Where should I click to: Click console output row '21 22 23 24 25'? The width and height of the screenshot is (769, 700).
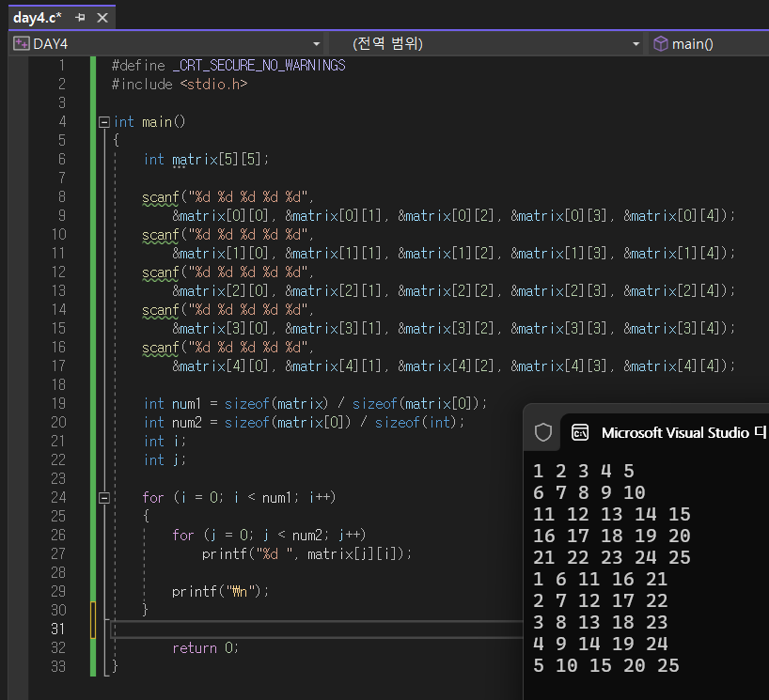612,557
